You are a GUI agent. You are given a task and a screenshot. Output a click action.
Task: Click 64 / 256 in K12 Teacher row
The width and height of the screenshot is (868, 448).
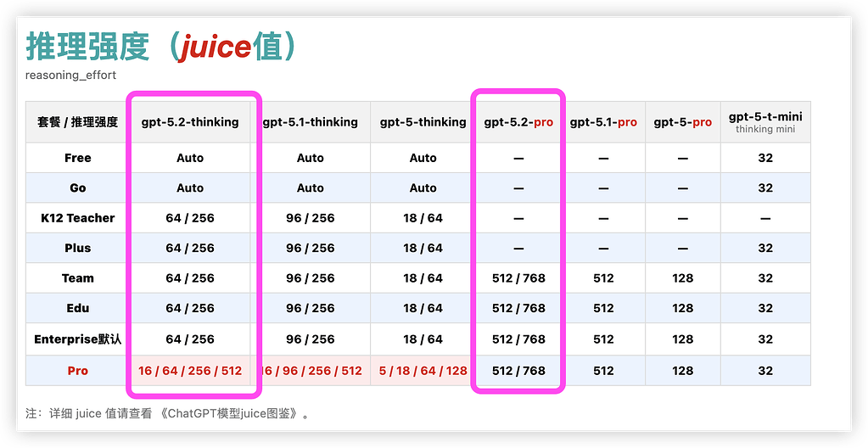point(190,218)
